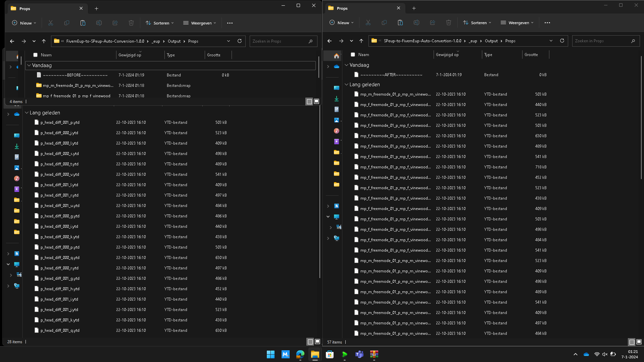Toggle select-all checkbox in right window header
Viewport: 644px width, 362px height.
[x=353, y=54]
